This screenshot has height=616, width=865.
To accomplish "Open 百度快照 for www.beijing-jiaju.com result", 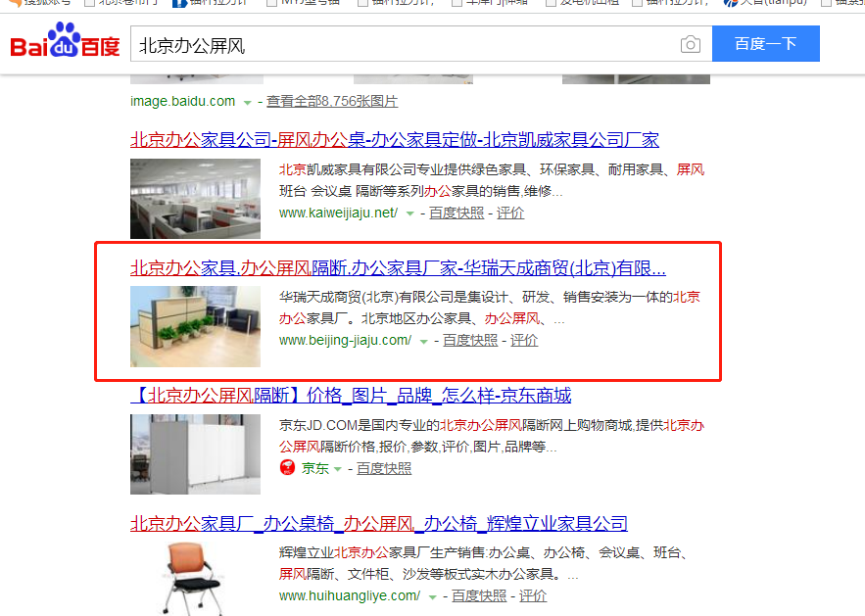I will [470, 340].
